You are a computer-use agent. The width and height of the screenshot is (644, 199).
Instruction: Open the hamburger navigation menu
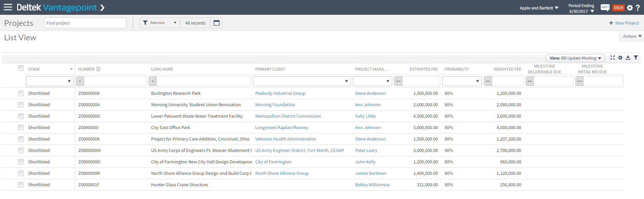pos(8,7)
